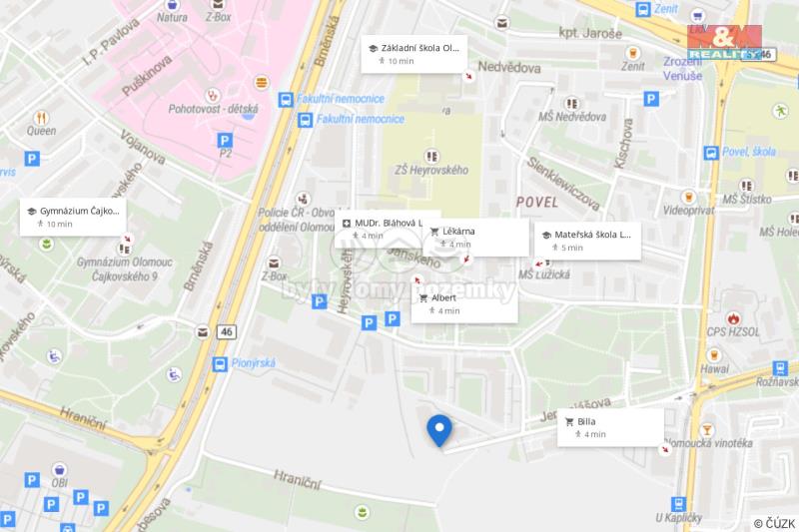
Task: Open the Albert 4 min info card
Action: pyautogui.click(x=464, y=303)
